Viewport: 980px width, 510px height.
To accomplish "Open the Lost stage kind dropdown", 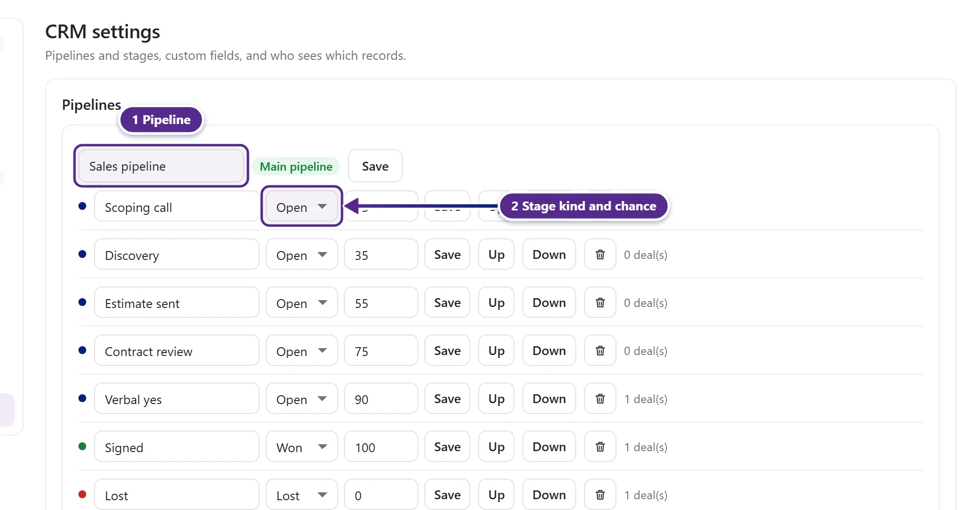I will pyautogui.click(x=301, y=495).
